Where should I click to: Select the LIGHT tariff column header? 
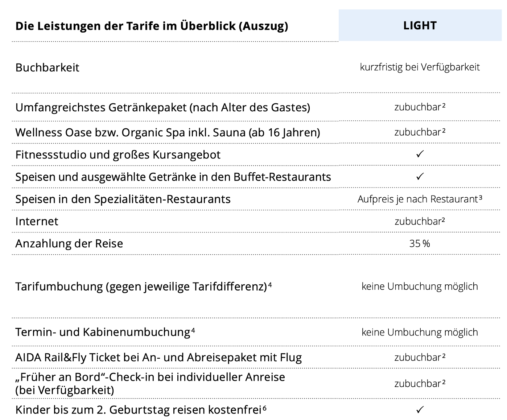tap(420, 25)
